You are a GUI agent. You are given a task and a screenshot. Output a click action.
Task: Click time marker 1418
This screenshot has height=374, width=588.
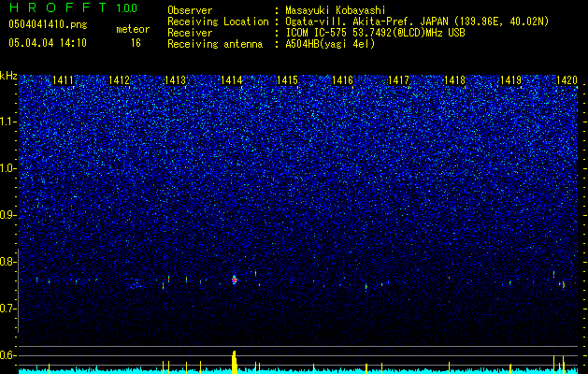[455, 80]
